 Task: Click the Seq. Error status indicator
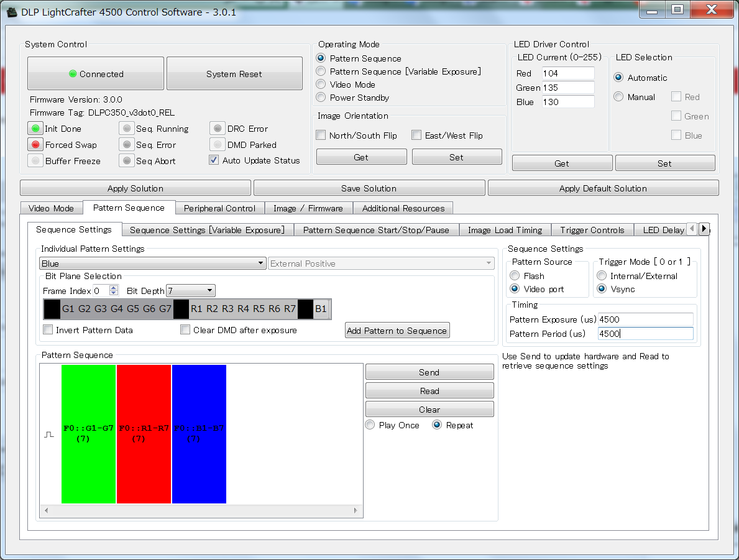point(127,144)
